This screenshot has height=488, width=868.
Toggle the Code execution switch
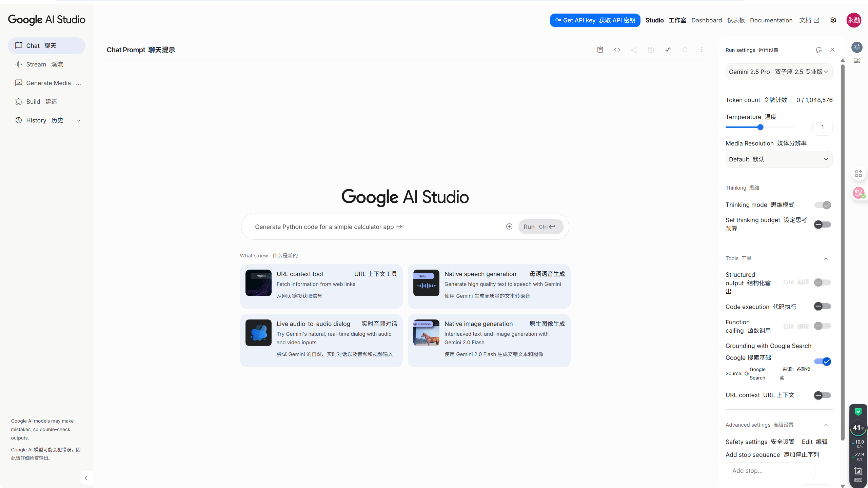pyautogui.click(x=822, y=307)
